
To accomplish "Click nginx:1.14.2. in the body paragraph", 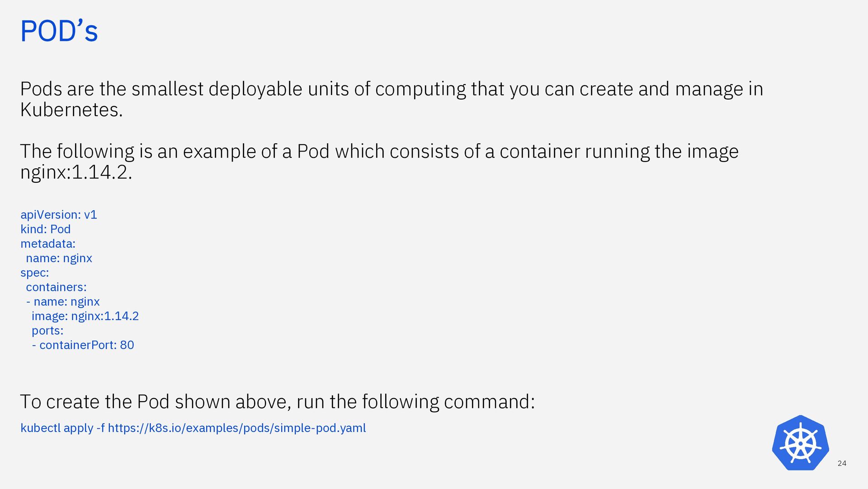I will 76,172.
